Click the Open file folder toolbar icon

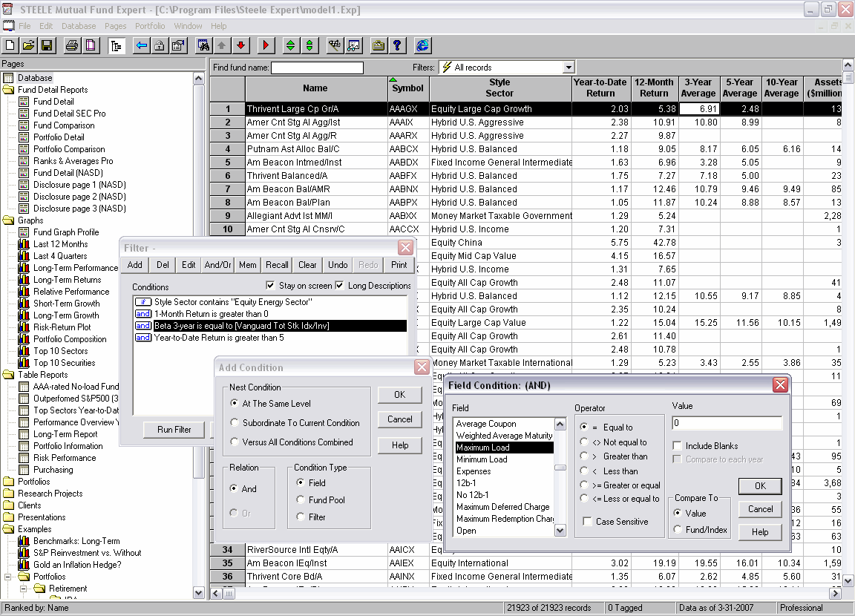click(x=28, y=46)
